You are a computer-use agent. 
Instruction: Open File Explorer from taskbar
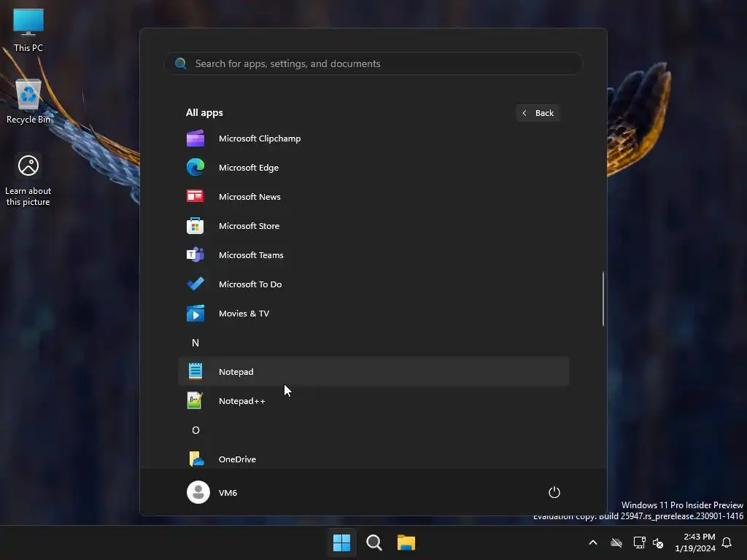coord(406,542)
